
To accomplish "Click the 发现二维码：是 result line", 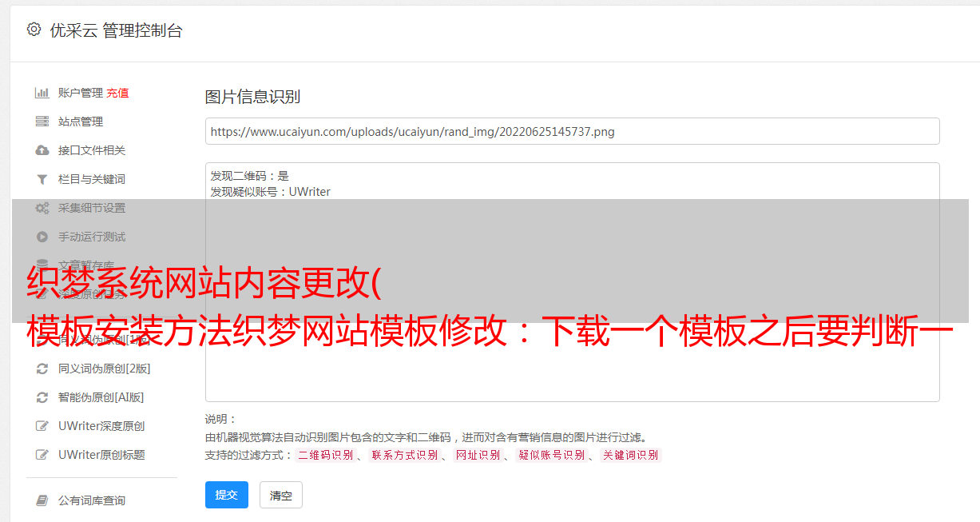I will click(250, 176).
